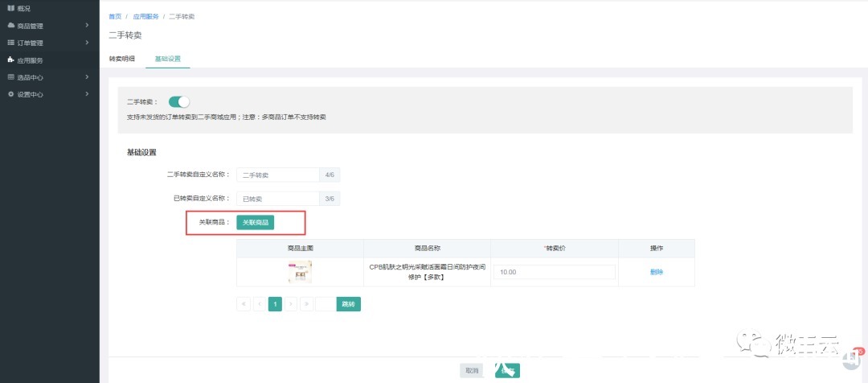Go to 首页 via breadcrumb
Viewport: 868px width, 383px height.
pyautogui.click(x=115, y=17)
